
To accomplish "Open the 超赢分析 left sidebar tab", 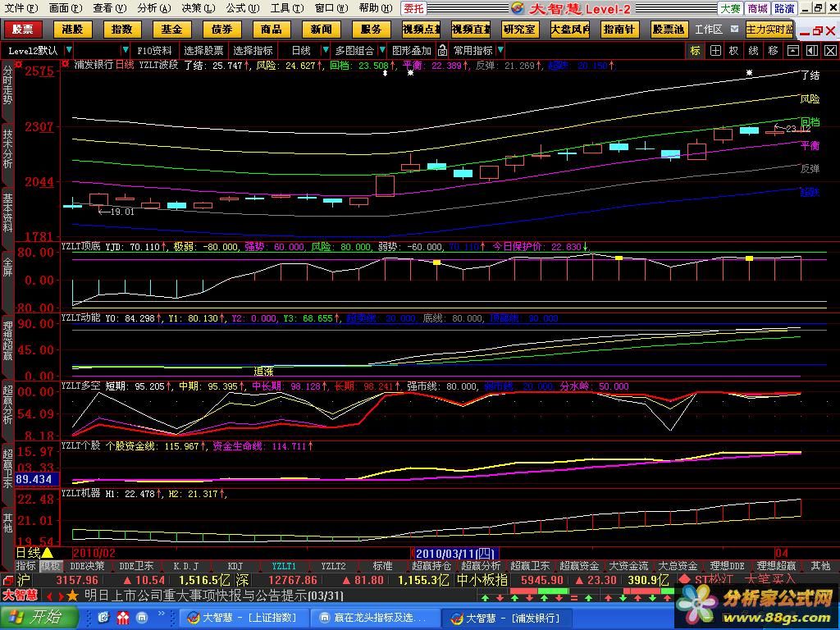I will point(7,404).
